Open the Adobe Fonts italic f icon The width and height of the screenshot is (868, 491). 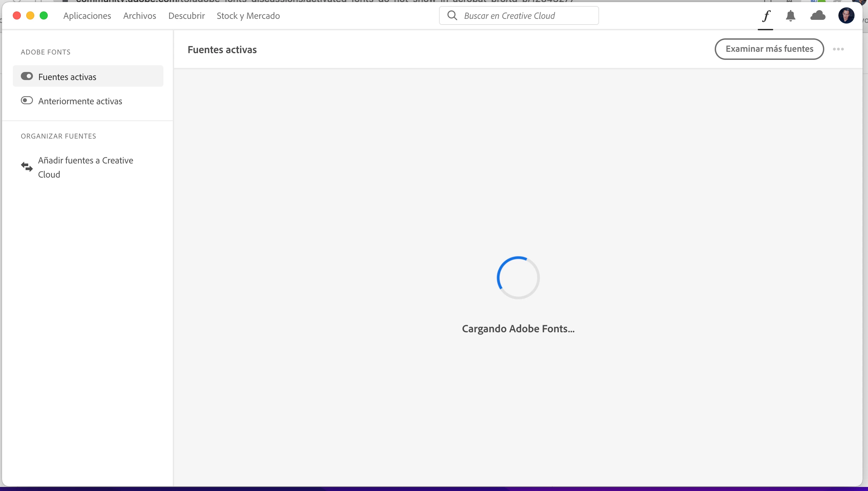[x=766, y=16]
